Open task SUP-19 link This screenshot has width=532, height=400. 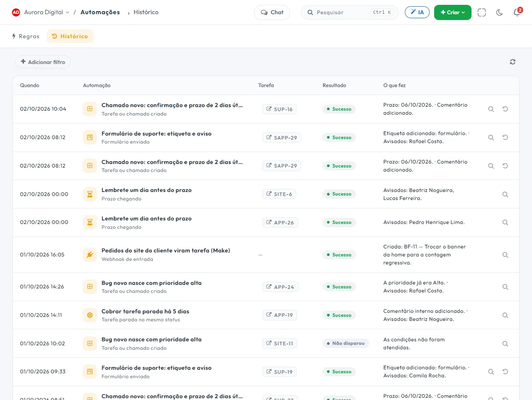(280, 372)
